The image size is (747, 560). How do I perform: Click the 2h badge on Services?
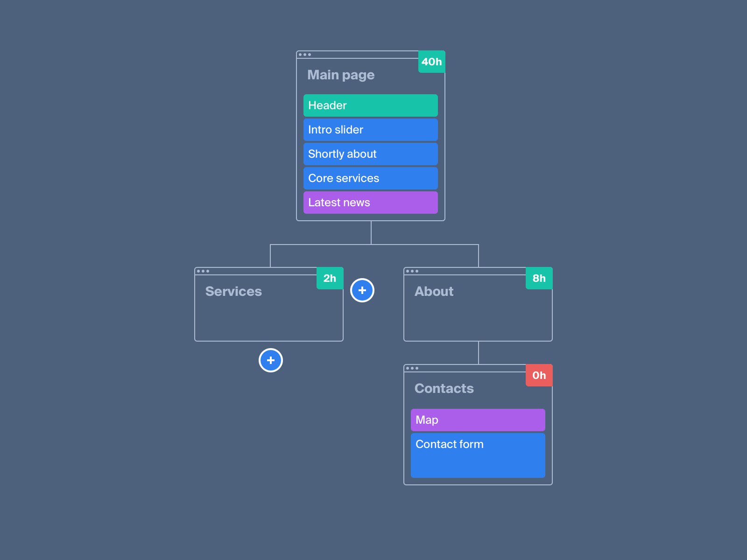[330, 278]
